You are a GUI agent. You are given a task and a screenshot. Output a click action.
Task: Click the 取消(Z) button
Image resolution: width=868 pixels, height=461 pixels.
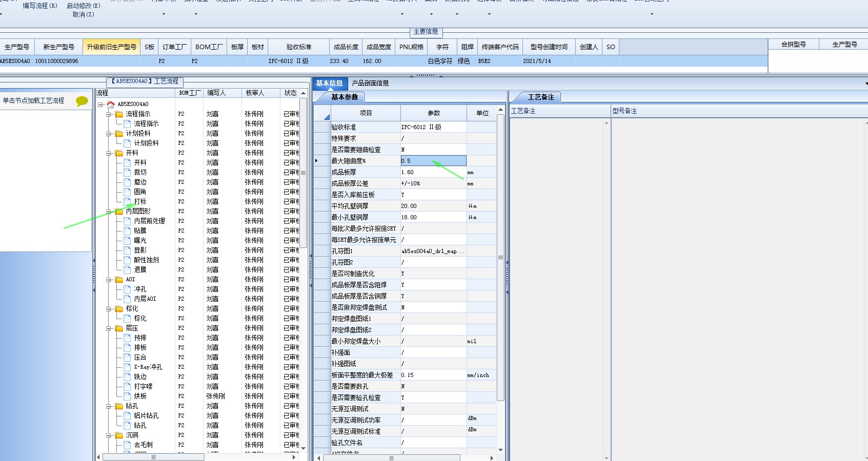[x=84, y=14]
